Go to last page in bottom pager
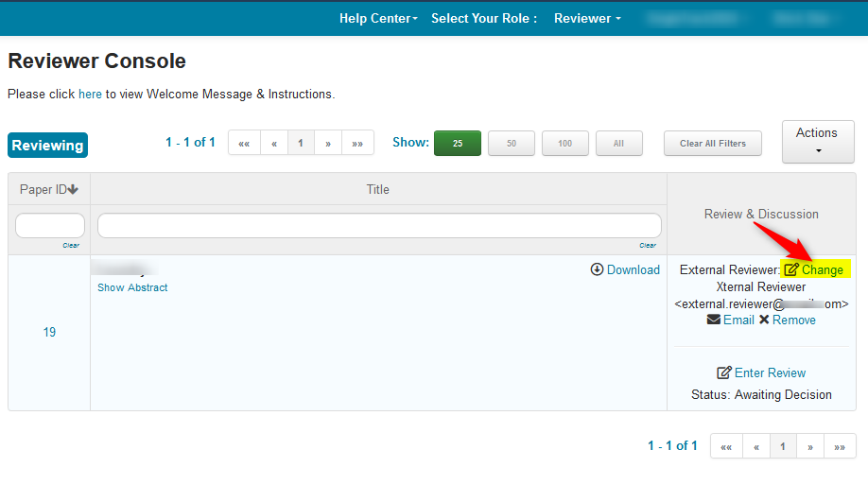 pos(840,446)
